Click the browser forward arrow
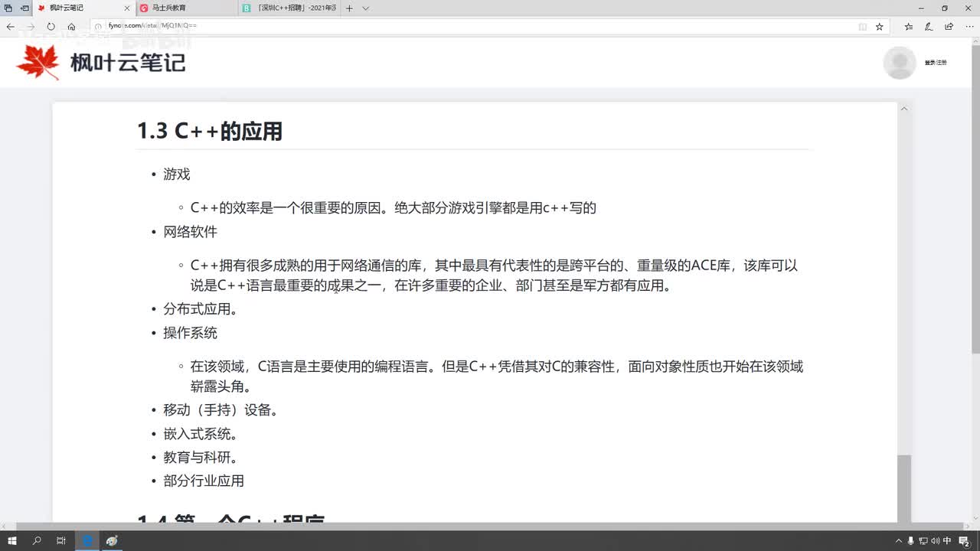This screenshot has height=551, width=980. [x=31, y=26]
